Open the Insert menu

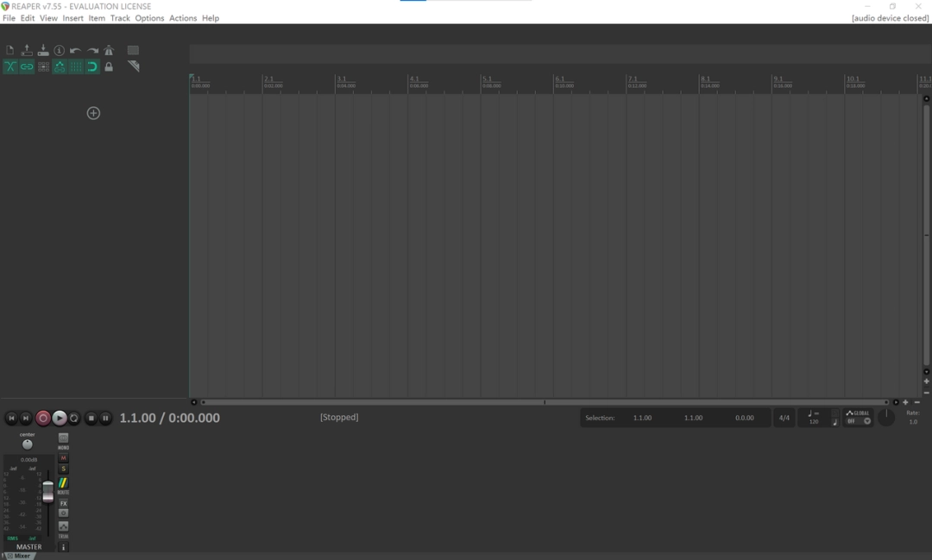(x=72, y=18)
